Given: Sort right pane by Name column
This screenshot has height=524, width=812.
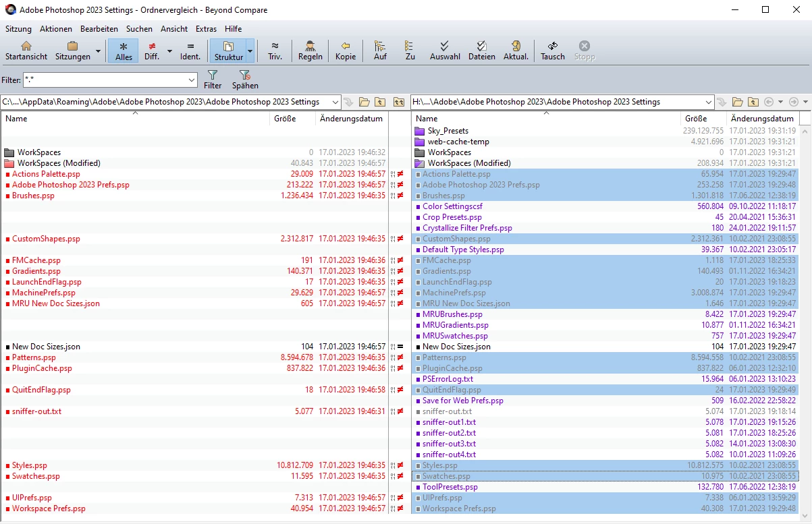Looking at the screenshot, I should tap(545, 119).
